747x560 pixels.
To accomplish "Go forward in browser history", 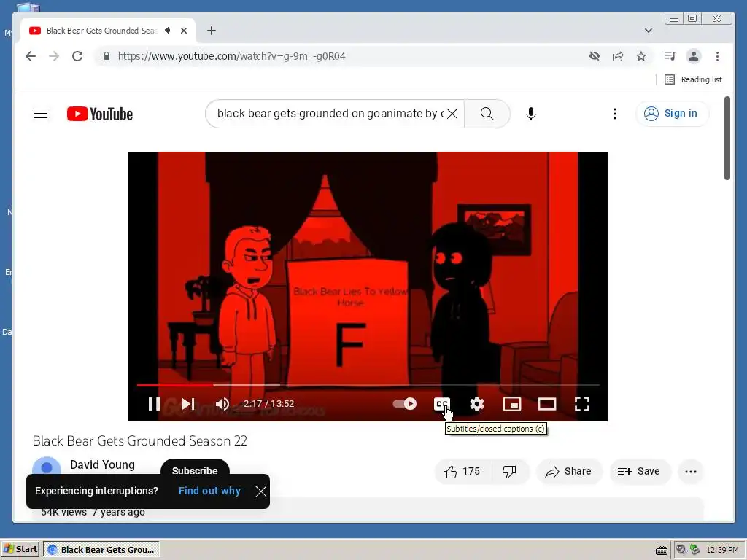I will click(54, 56).
